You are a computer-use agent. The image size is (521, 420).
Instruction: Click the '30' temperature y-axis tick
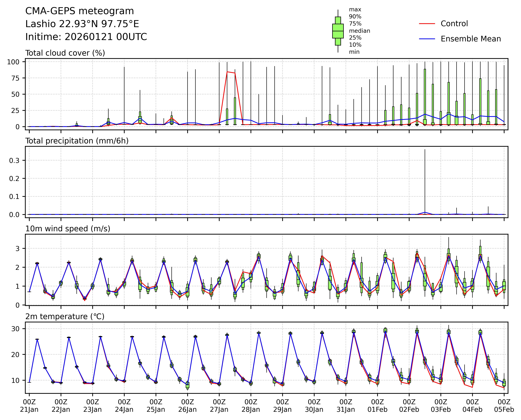point(15,329)
